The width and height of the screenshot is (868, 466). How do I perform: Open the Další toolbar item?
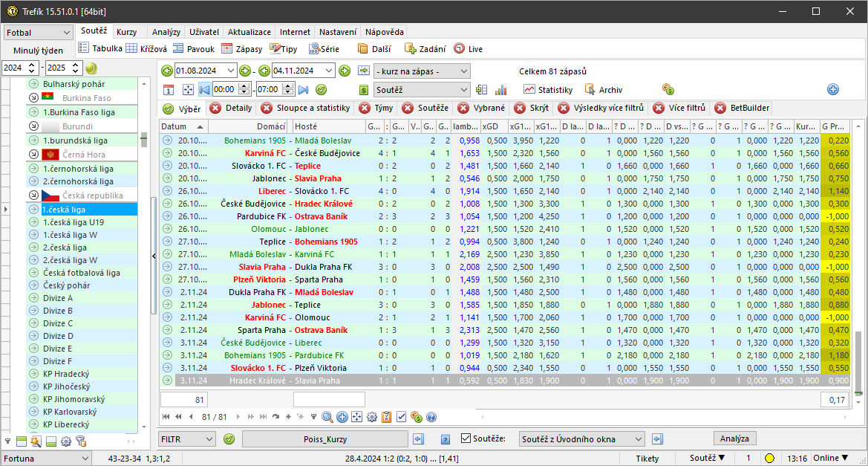(374, 49)
